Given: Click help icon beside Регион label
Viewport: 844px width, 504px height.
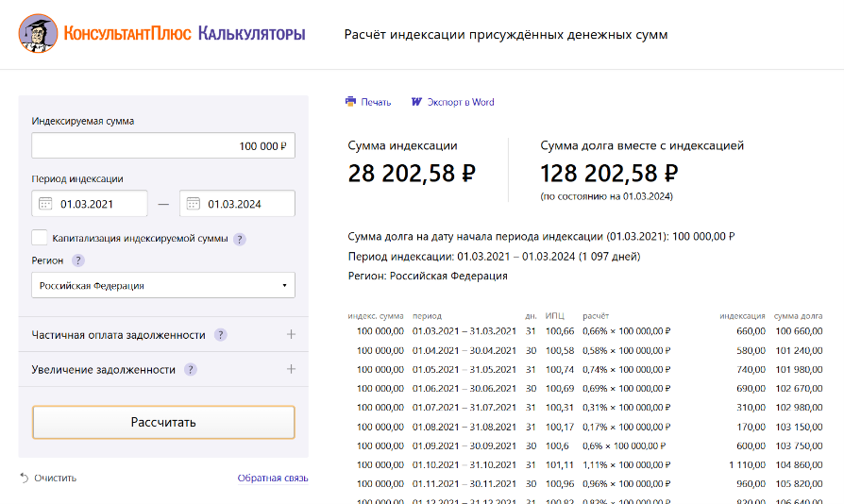Looking at the screenshot, I should tap(78, 260).
